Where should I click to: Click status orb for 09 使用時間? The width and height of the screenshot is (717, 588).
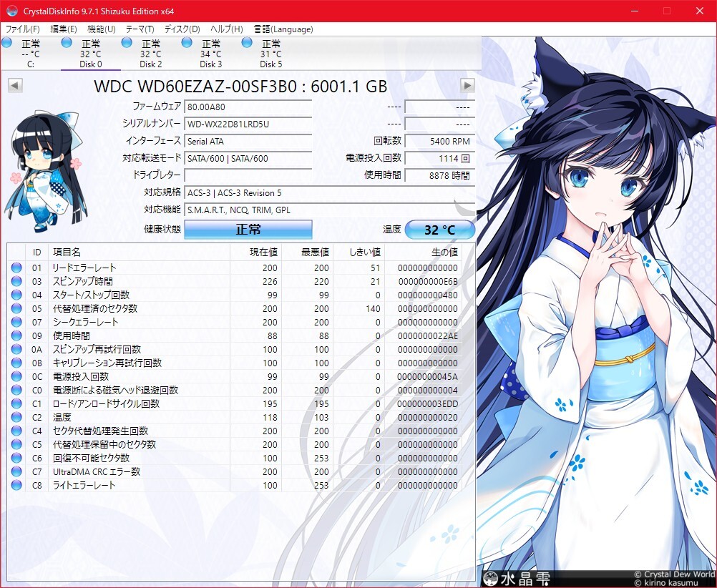point(16,335)
